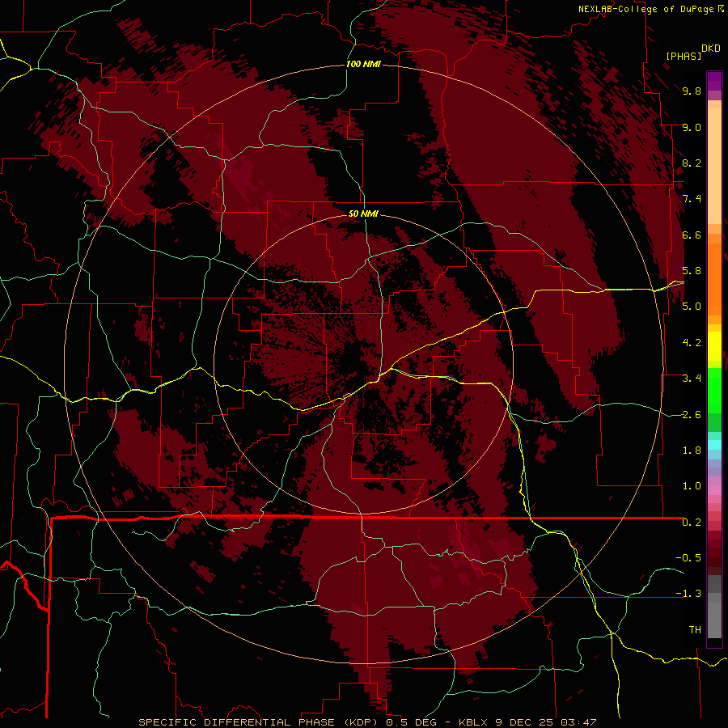Click the 1.8 value on the color scale
The width and height of the screenshot is (728, 728).
(x=692, y=451)
